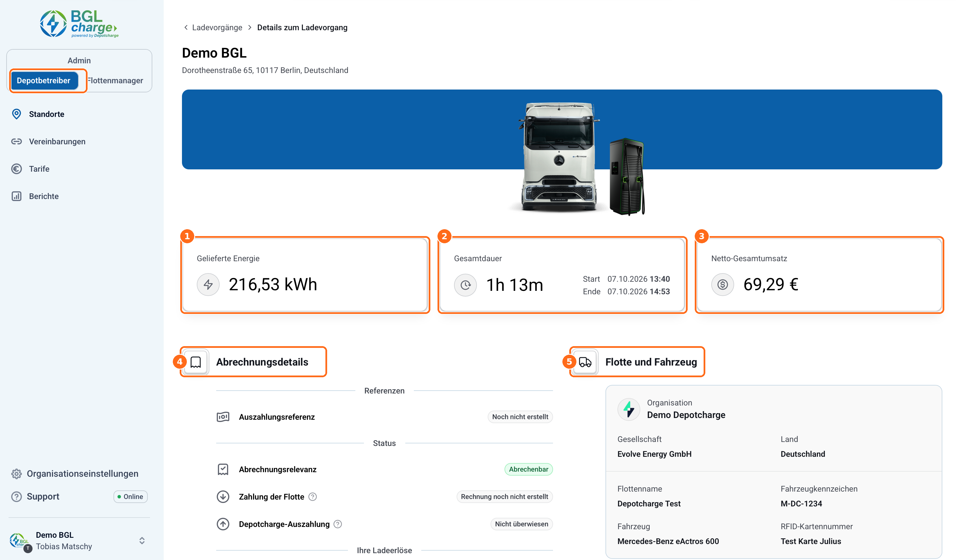Click the Nicht überwiesen badge
960x560 pixels.
tap(522, 524)
